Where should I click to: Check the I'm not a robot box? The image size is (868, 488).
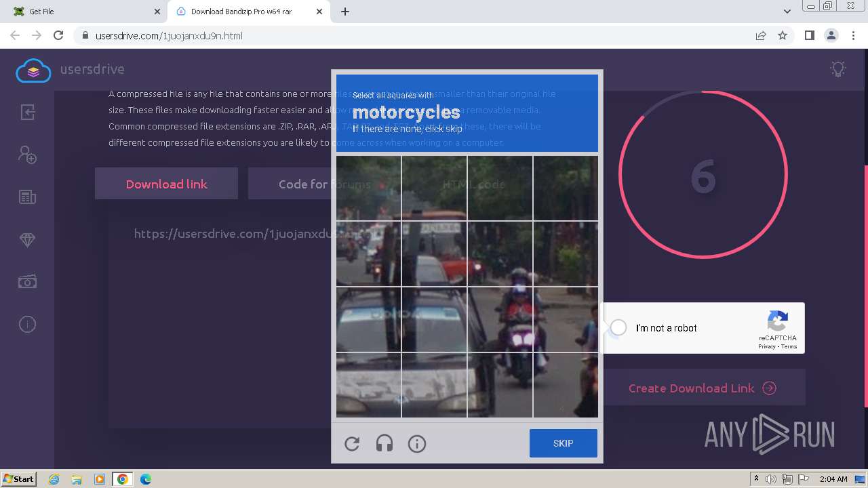coord(618,328)
